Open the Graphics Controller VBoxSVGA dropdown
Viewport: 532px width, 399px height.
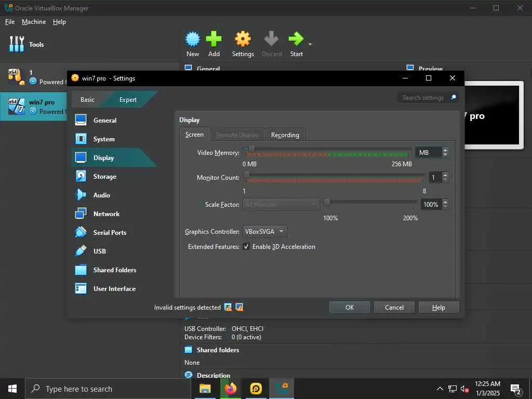pyautogui.click(x=264, y=231)
